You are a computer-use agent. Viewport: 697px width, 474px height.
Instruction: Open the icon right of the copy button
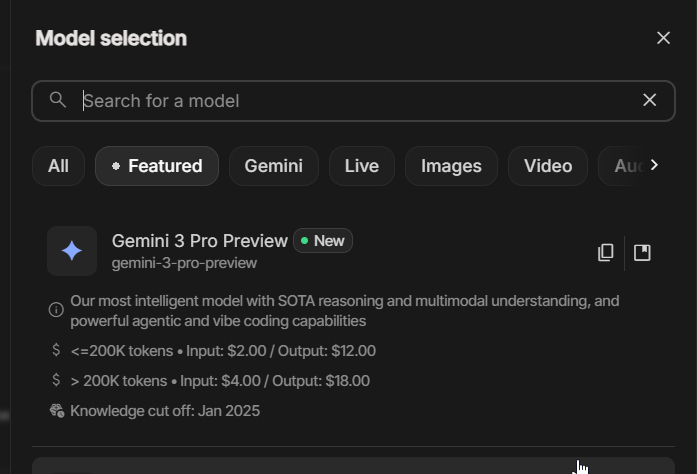pyautogui.click(x=642, y=253)
